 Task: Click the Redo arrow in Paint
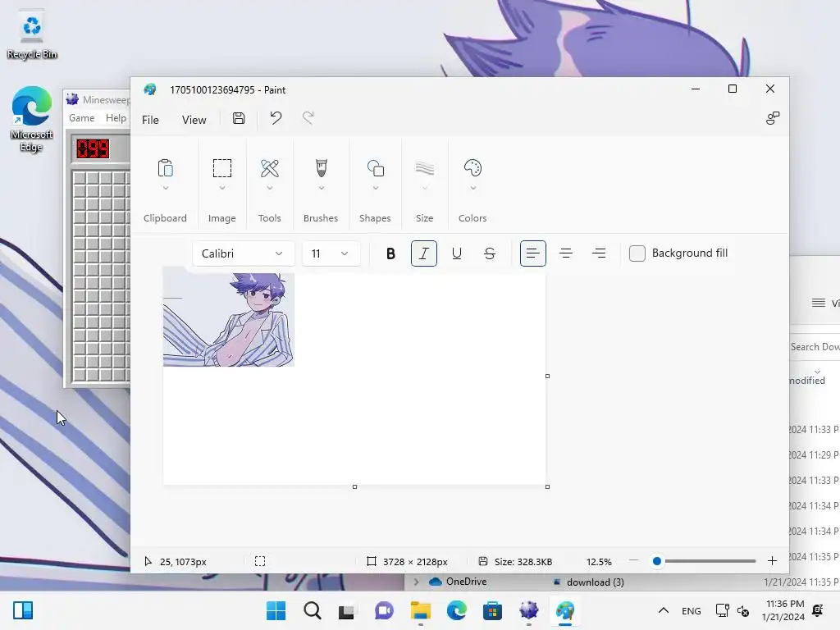click(308, 118)
